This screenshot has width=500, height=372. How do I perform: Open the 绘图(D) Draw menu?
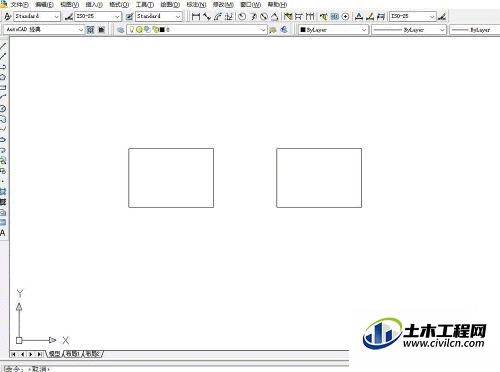coord(170,4)
